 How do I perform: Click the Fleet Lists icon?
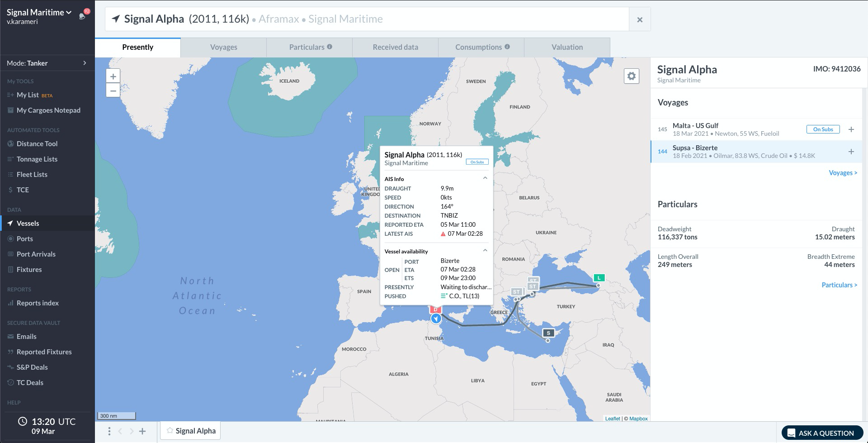pyautogui.click(x=10, y=175)
